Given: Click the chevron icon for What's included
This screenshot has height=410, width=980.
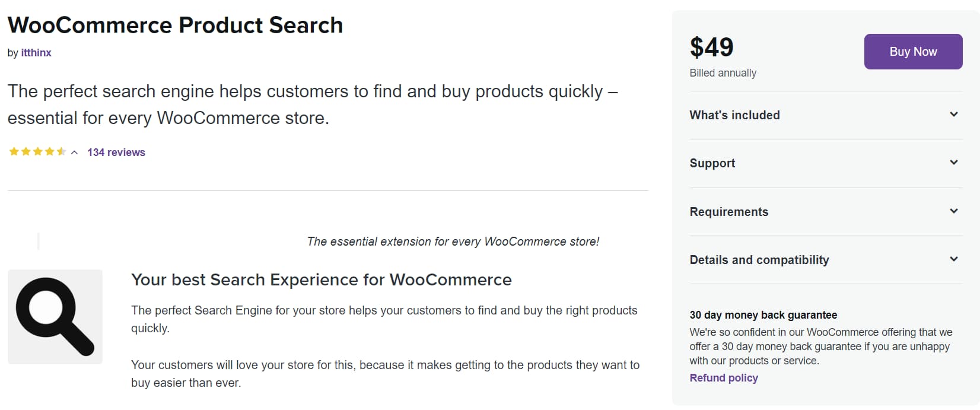Looking at the screenshot, I should (x=953, y=115).
